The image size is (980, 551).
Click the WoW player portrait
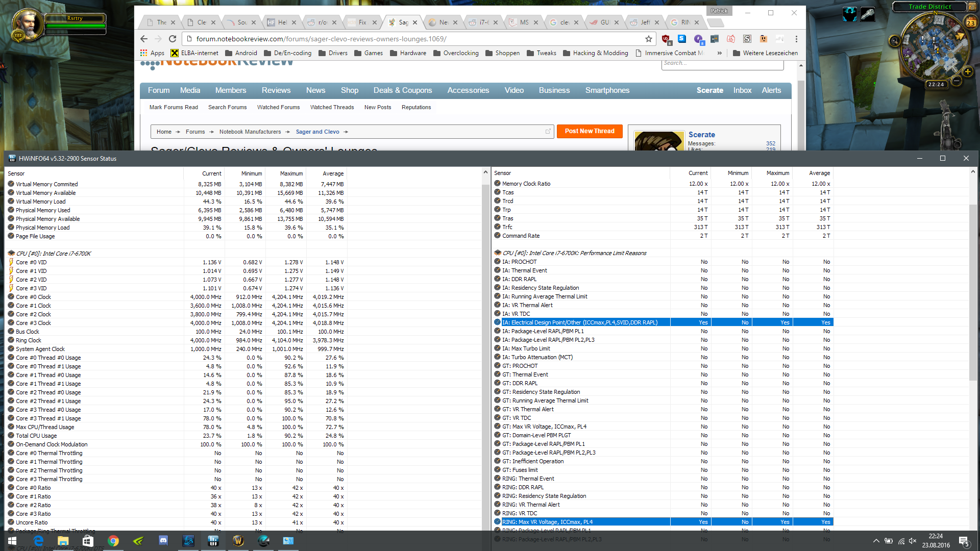coord(27,24)
